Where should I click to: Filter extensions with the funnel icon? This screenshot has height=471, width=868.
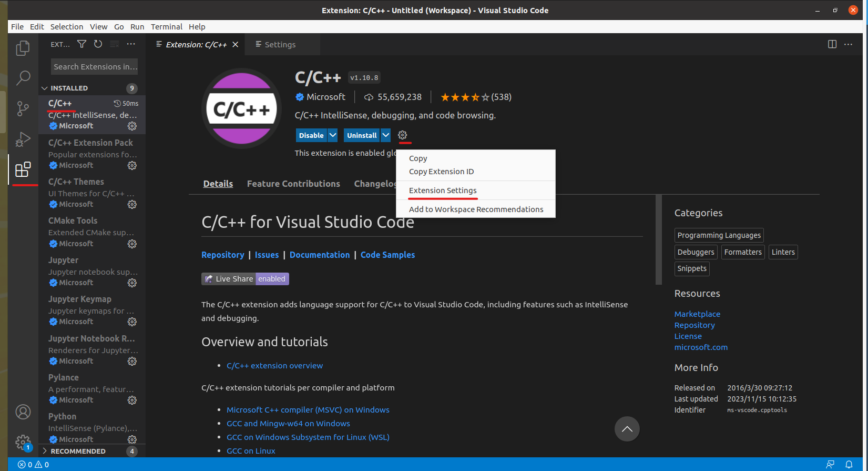tap(81, 44)
